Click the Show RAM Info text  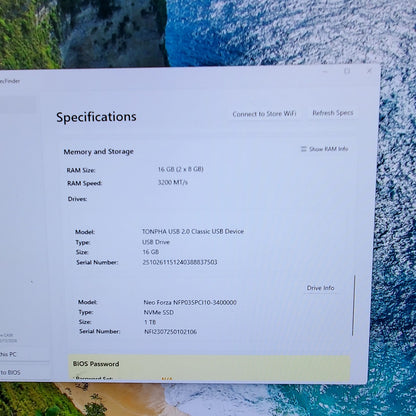tap(329, 149)
